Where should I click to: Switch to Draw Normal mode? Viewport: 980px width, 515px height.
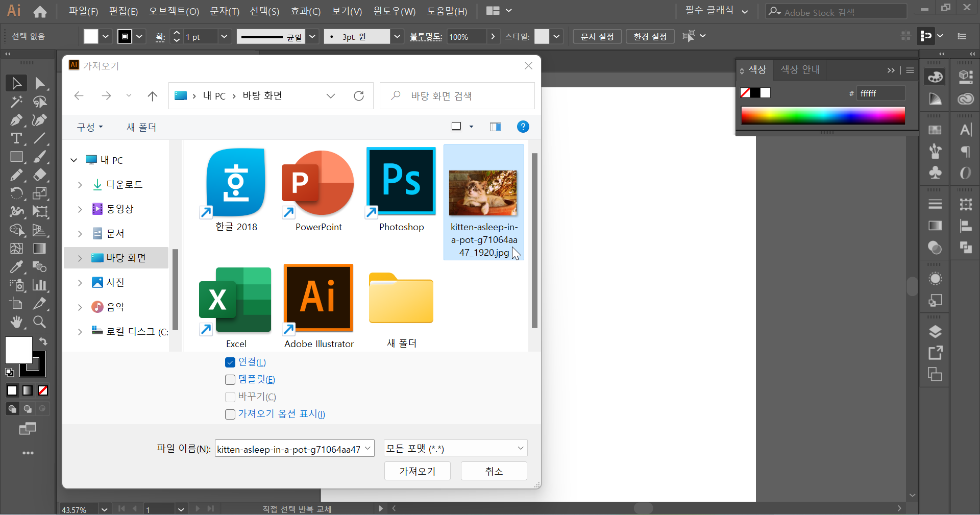click(12, 409)
